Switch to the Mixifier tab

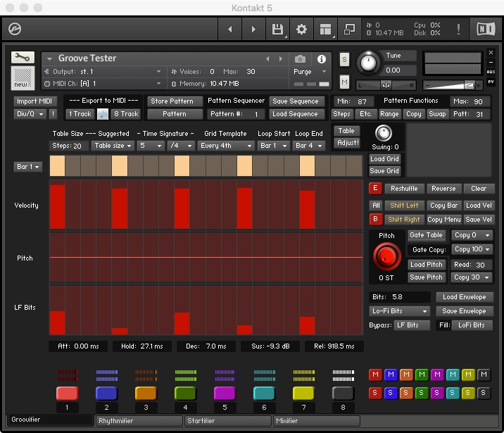(316, 421)
